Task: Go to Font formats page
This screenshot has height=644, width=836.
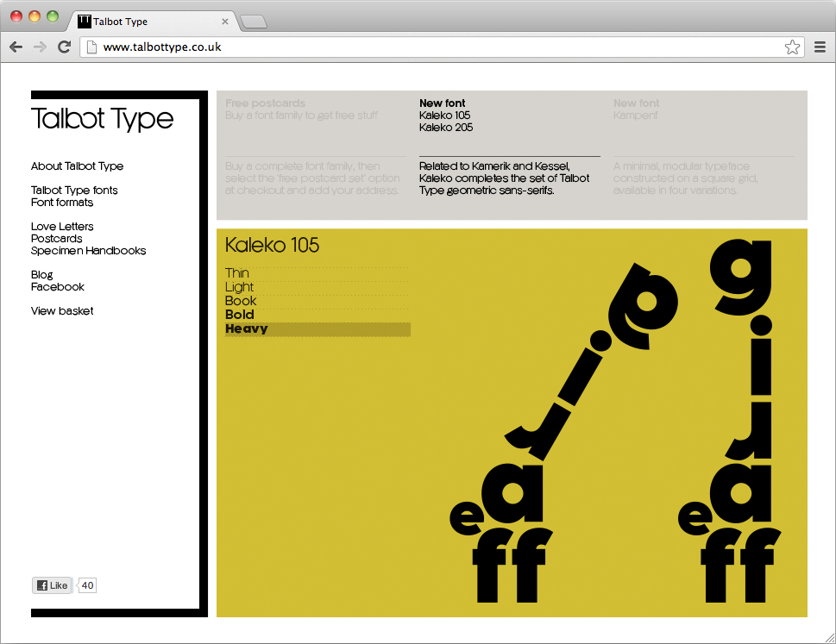Action: tap(62, 203)
